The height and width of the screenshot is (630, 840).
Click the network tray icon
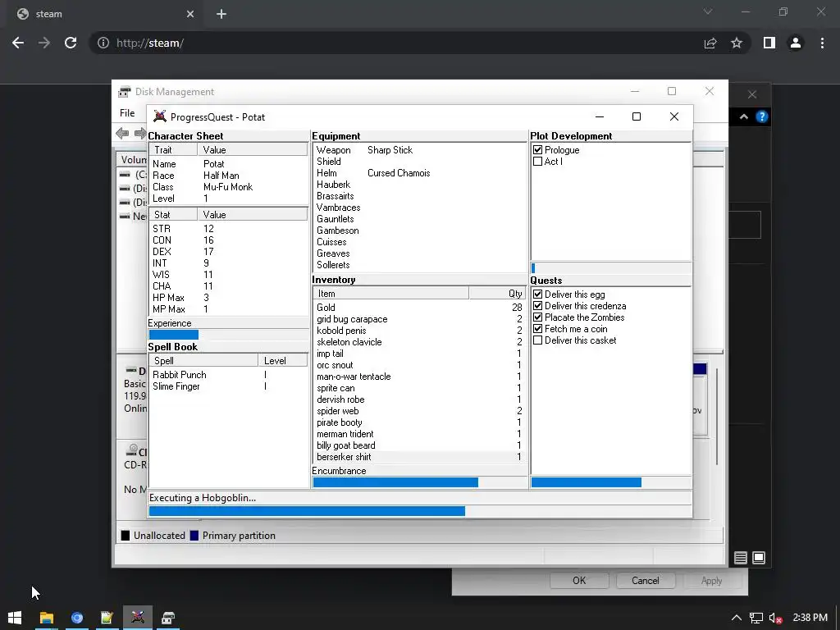[756, 618]
